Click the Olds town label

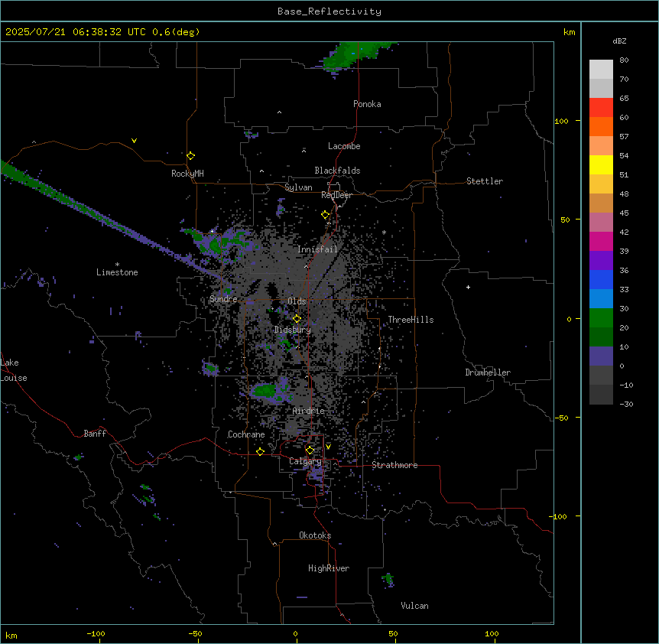coord(297,301)
